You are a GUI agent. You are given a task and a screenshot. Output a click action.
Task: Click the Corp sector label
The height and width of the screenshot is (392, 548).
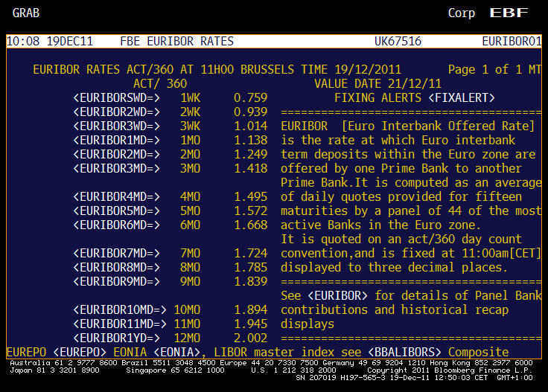pos(462,13)
